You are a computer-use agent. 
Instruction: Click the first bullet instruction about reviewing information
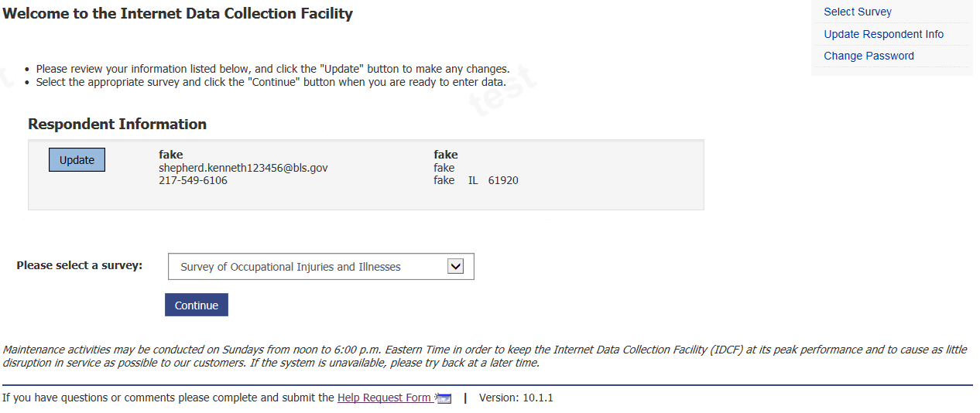pos(272,69)
